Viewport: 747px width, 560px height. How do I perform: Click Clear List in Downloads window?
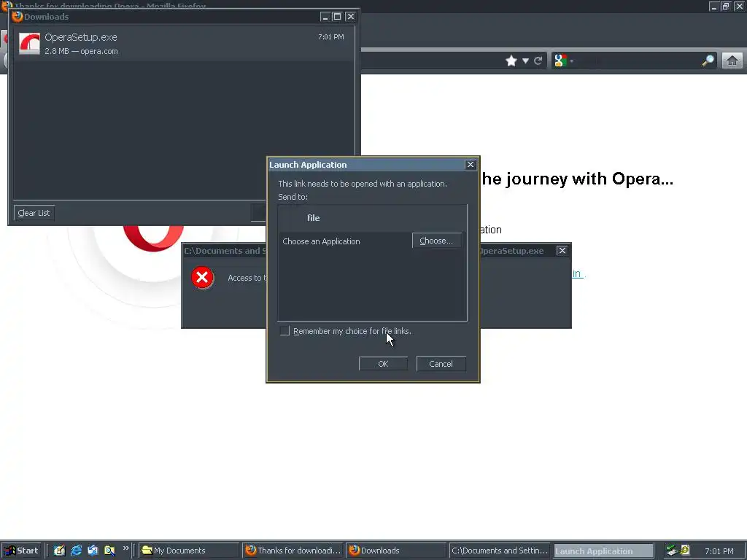(34, 213)
